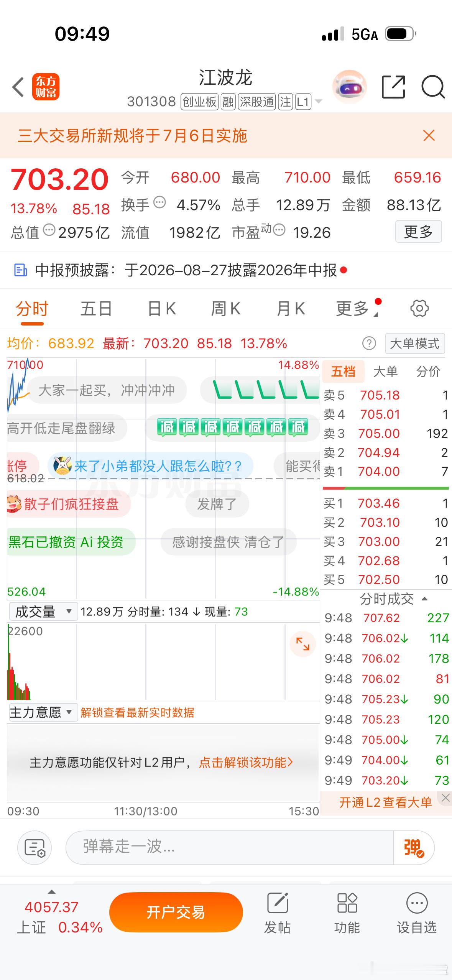
Task: Select the 大单 tab
Action: (385, 371)
